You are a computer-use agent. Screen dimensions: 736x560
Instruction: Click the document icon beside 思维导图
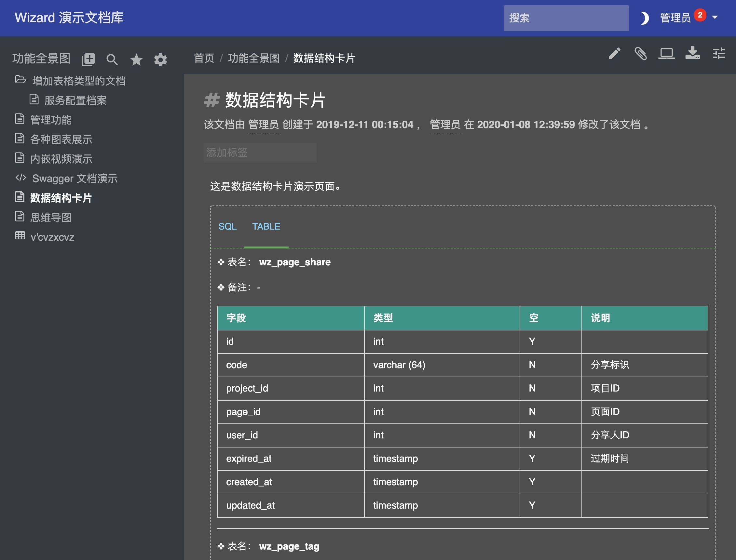coord(20,216)
